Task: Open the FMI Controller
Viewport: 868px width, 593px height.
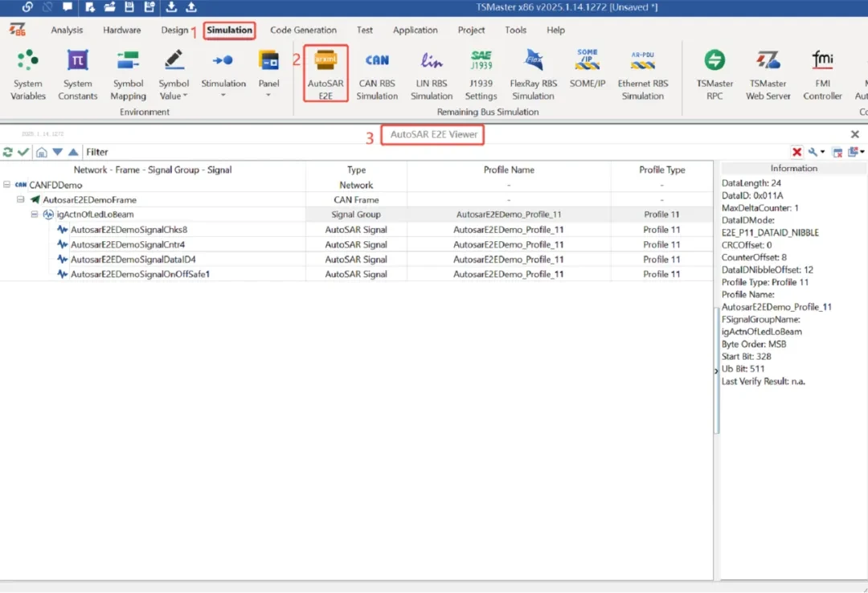Action: pyautogui.click(x=822, y=72)
